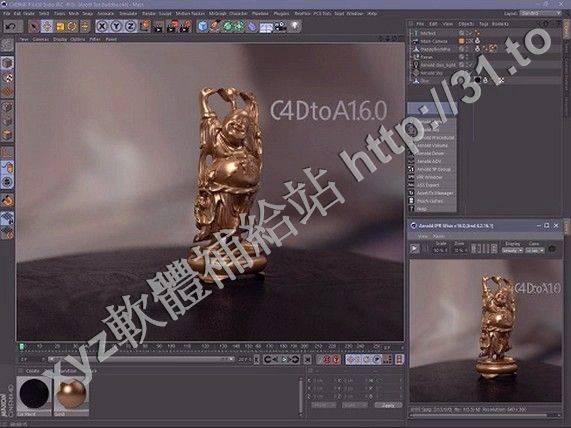
Task: Go to end of animation
Action: [x=307, y=360]
